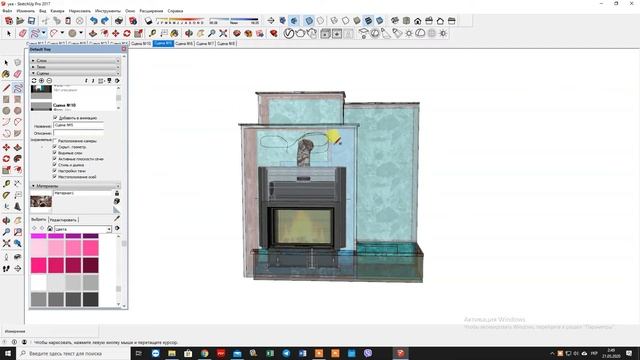Open the Freehand tool dropdown arrow
This screenshot has width=640, height=360.
point(44,33)
